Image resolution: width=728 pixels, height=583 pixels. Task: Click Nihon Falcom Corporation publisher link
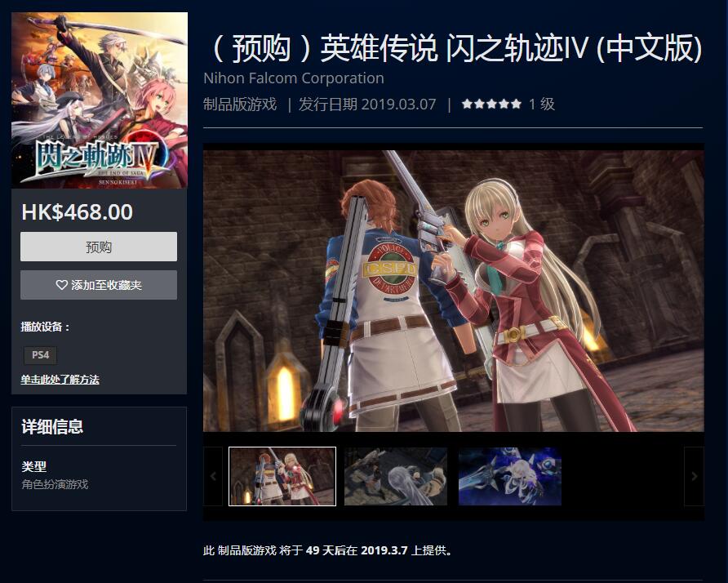(x=294, y=78)
